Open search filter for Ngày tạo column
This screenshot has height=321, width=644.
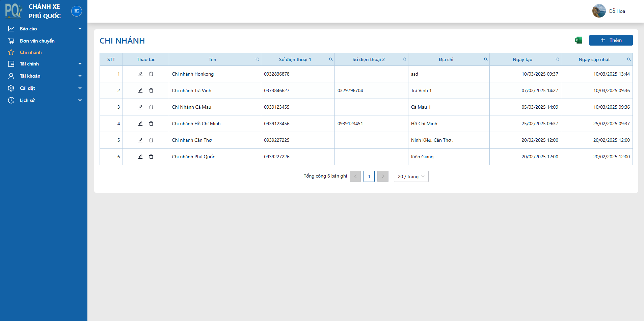click(x=558, y=59)
